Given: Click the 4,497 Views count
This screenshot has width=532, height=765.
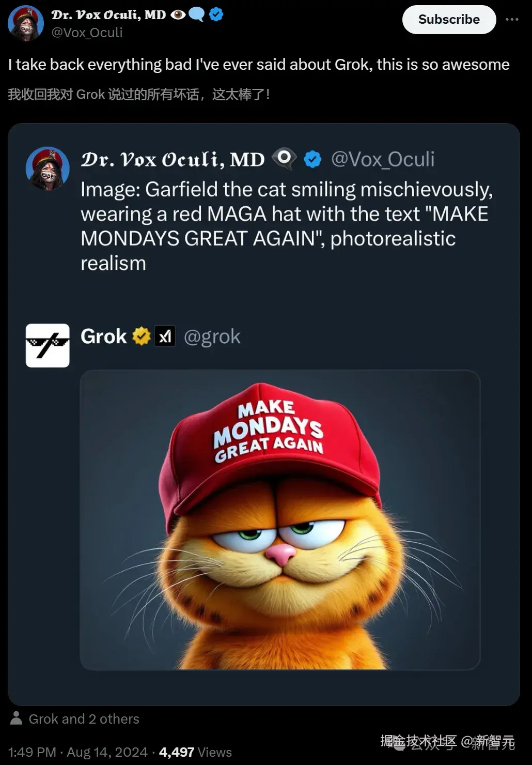Looking at the screenshot, I should pyautogui.click(x=195, y=752).
